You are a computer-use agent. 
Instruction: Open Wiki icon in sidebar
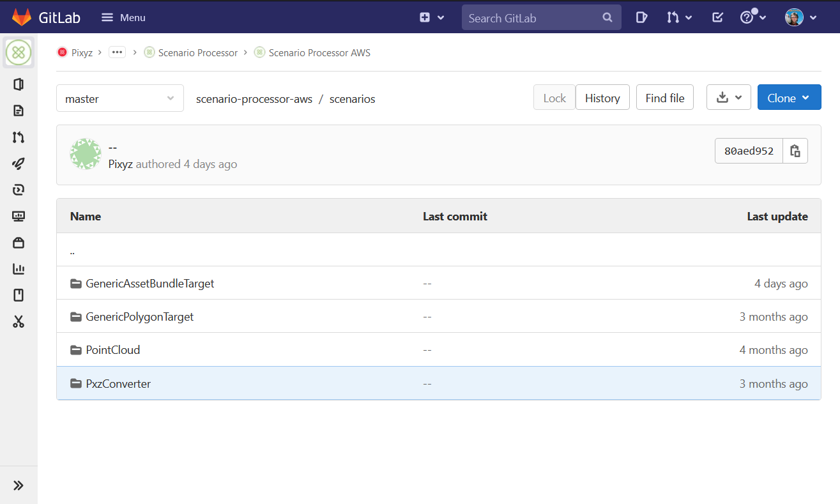click(19, 295)
